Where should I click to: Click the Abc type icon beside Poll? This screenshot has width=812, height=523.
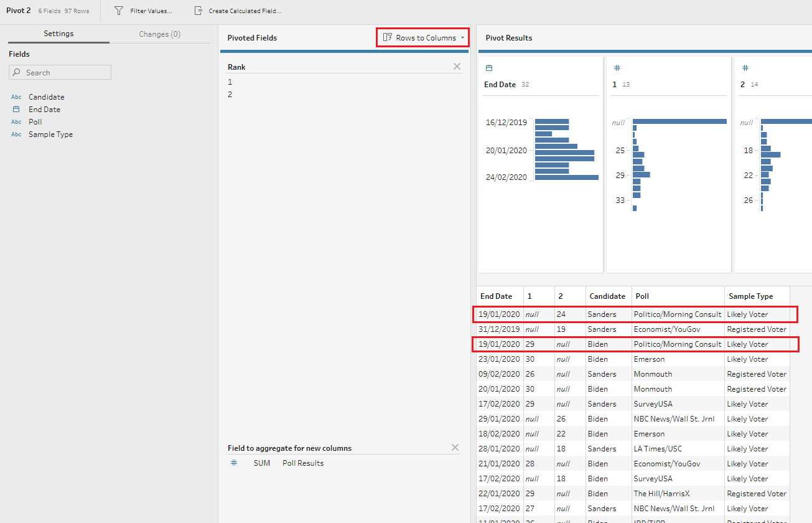coord(16,122)
